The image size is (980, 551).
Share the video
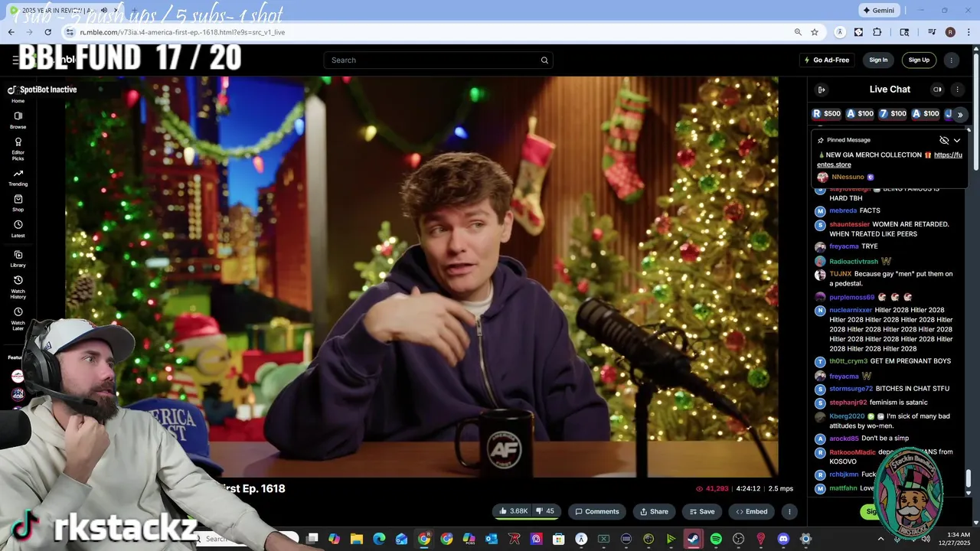pos(655,511)
